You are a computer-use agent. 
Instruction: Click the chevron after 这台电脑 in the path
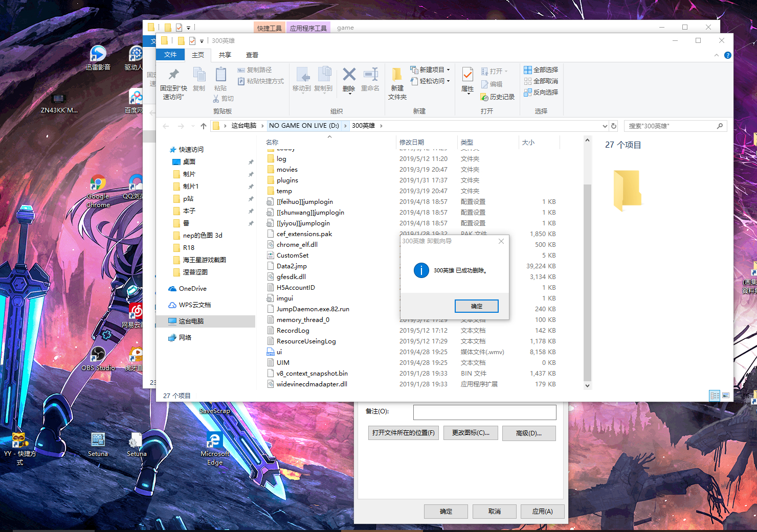tap(262, 126)
